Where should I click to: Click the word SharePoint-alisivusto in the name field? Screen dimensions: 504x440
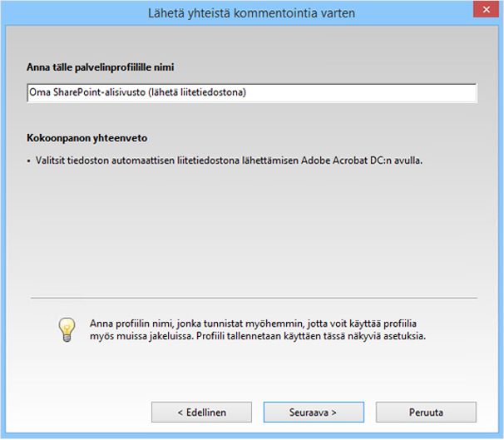click(92, 93)
